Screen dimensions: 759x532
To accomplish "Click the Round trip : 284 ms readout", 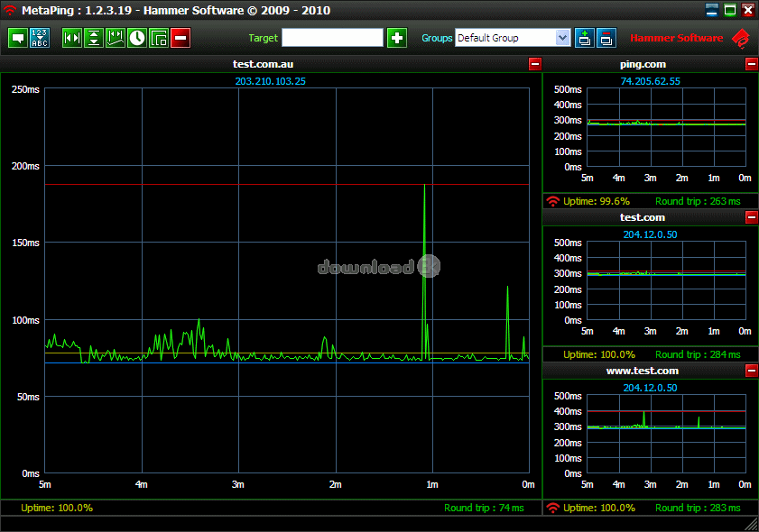I will point(698,354).
